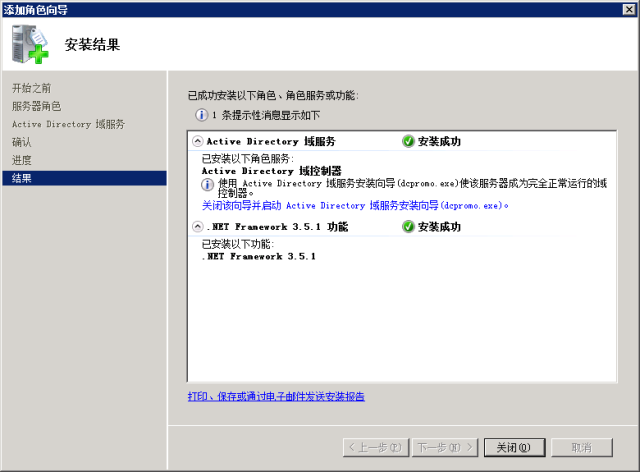Open link to launch dcpromo.exe wizard
Screen dimensions: 640x472
pos(355,205)
